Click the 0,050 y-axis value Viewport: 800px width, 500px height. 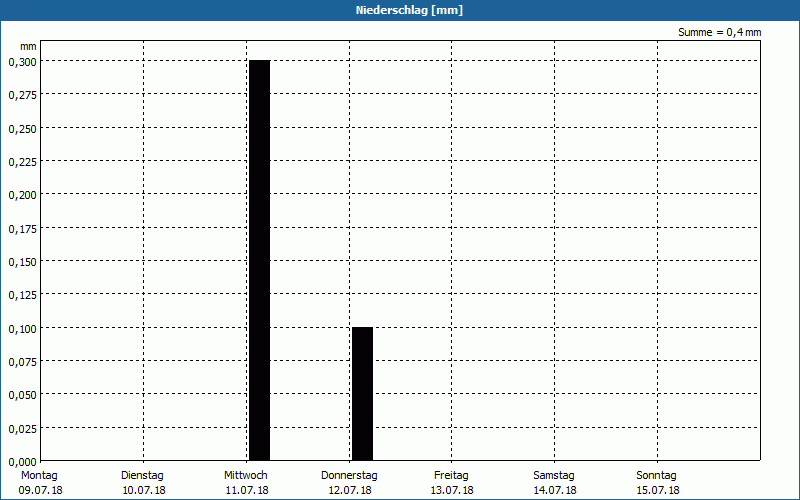tap(22, 395)
